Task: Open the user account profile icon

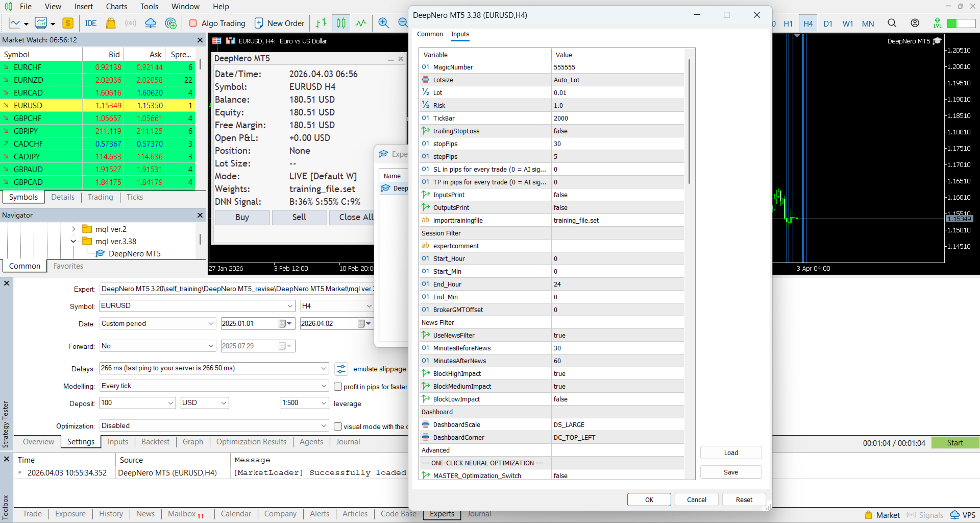Action: click(x=915, y=23)
